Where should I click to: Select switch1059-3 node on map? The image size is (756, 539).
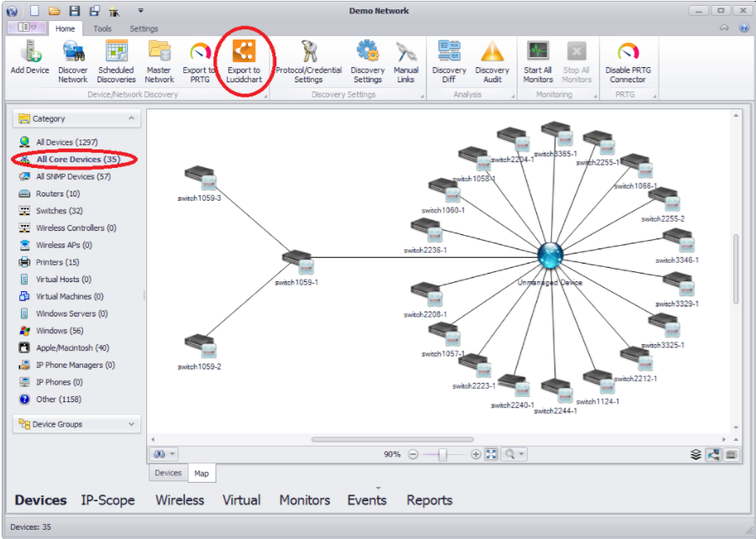click(201, 178)
